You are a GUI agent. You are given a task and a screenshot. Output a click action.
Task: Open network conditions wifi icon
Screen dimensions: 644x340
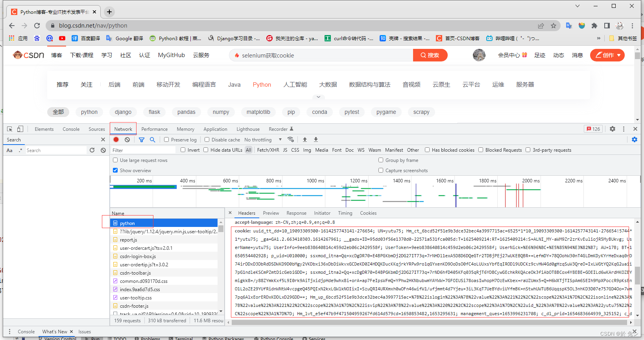pos(290,139)
